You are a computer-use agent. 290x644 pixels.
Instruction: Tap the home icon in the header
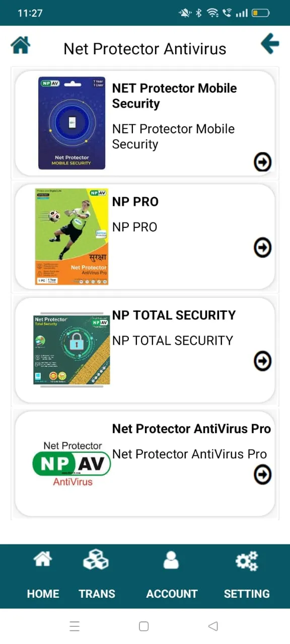click(21, 45)
